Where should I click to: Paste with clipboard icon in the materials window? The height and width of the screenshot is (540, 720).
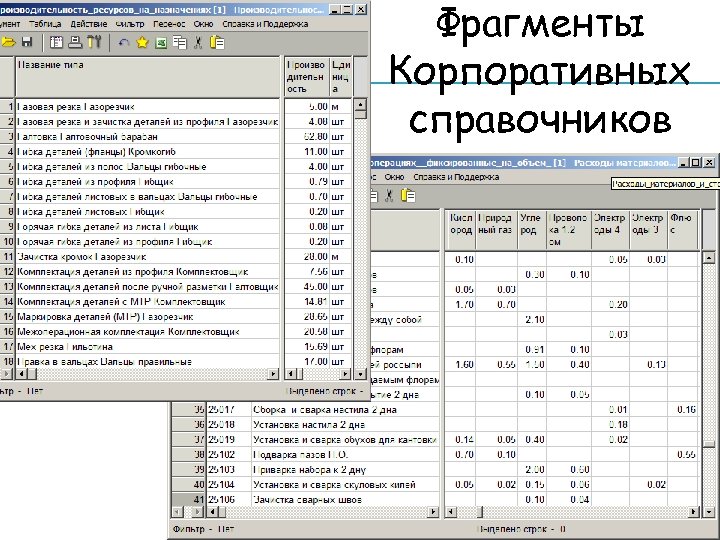tap(408, 196)
